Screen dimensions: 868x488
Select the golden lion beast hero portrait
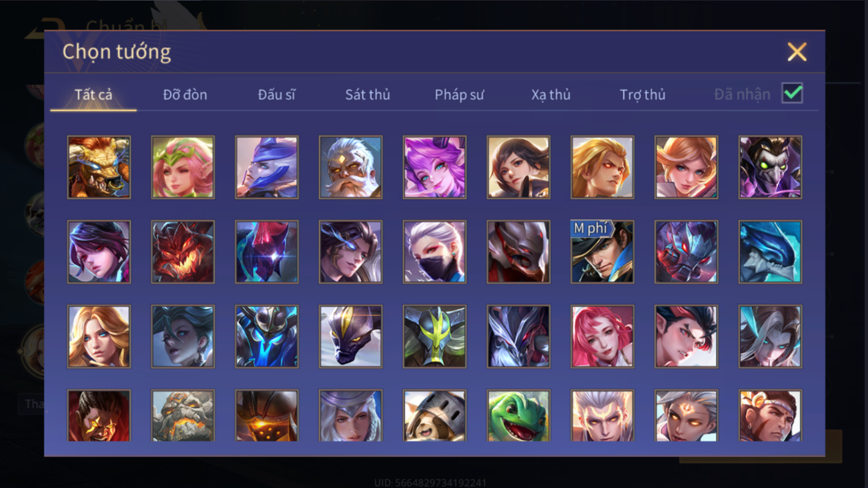coord(99,167)
